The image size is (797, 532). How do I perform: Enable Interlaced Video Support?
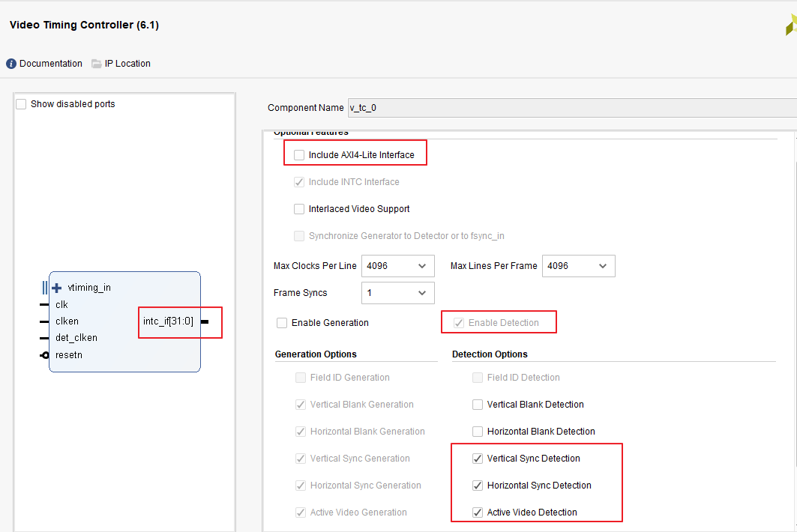(x=299, y=208)
